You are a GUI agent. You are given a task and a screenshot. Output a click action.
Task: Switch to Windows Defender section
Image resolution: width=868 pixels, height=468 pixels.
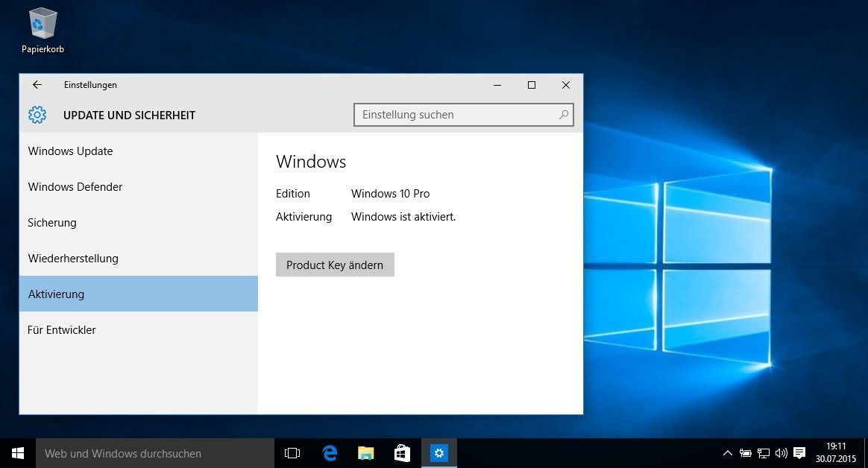[x=75, y=187]
